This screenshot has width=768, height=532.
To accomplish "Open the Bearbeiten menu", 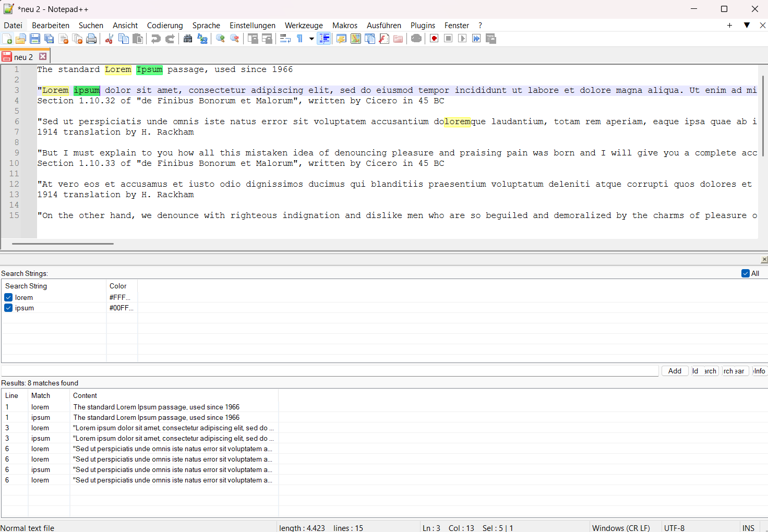I will pos(51,26).
